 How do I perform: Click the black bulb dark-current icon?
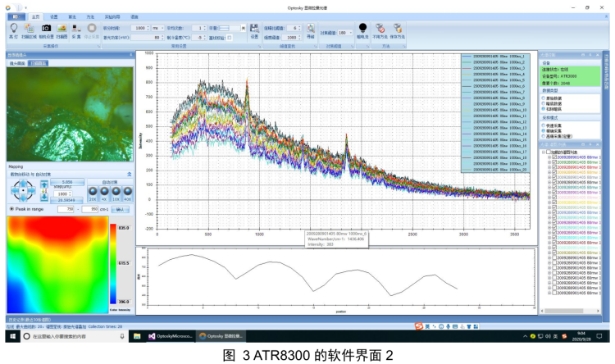[362, 27]
